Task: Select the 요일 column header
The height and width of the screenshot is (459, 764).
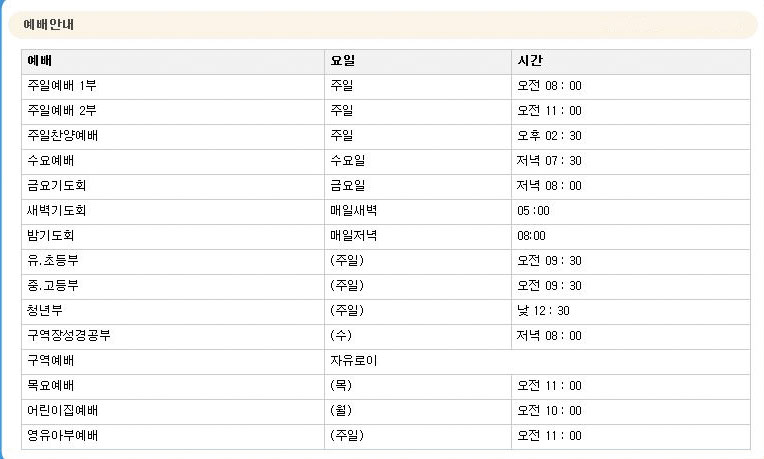Action: point(343,61)
